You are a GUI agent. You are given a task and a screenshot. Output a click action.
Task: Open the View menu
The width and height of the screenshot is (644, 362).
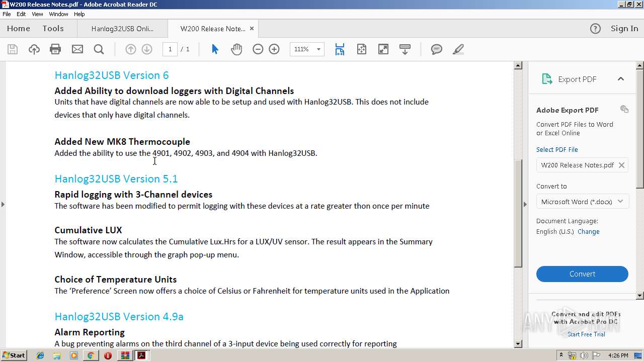[37, 14]
